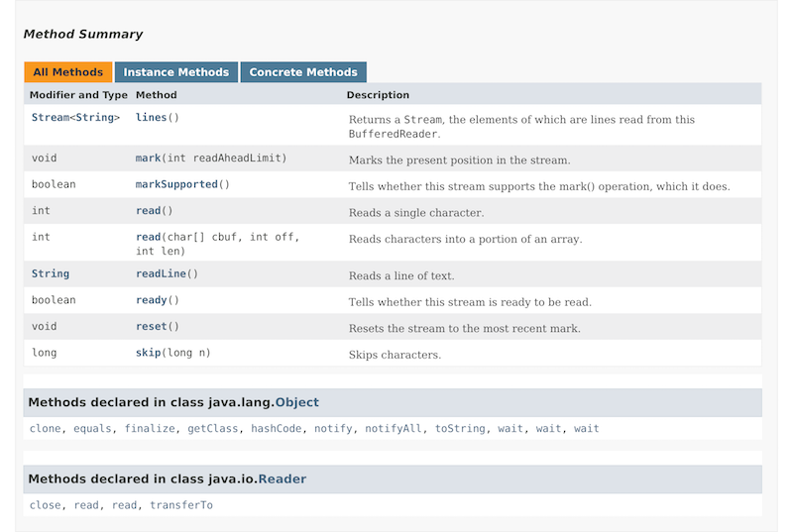This screenshot has height=532, width=793.
Task: Open the Instance Methods tab
Action: click(176, 72)
